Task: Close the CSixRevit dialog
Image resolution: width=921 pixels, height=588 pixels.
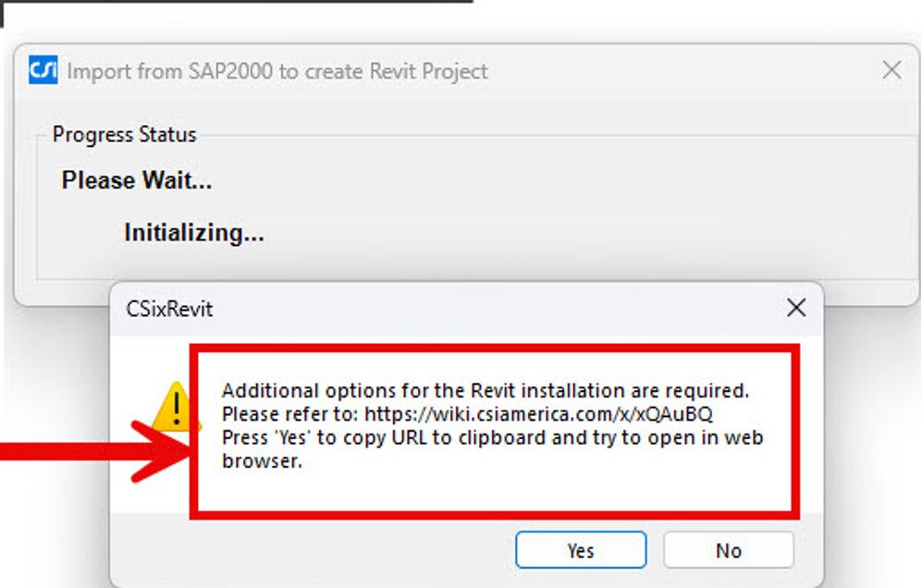Action: 795,308
